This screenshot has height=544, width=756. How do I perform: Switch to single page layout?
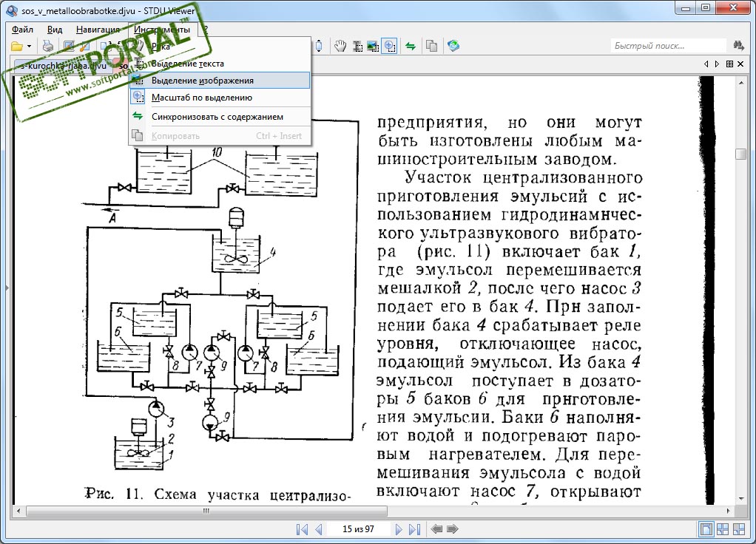coord(706,529)
